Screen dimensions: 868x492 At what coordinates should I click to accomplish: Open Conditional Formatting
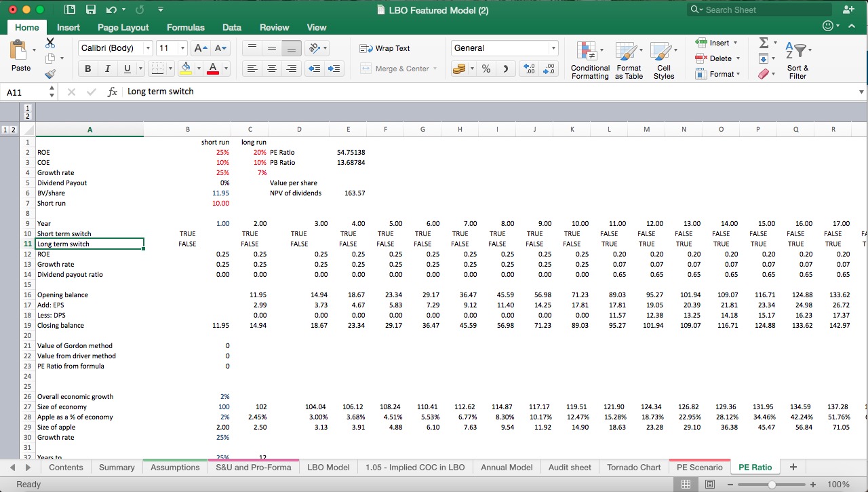coord(590,60)
